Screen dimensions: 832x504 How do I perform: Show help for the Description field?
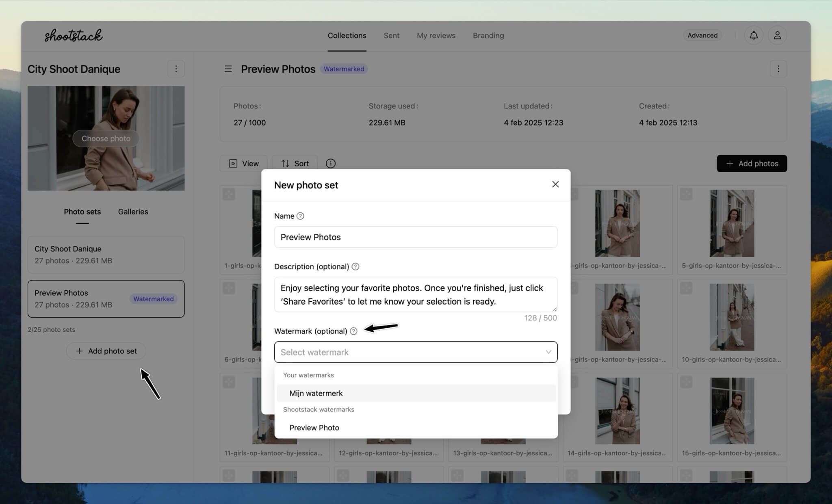pyautogui.click(x=355, y=266)
